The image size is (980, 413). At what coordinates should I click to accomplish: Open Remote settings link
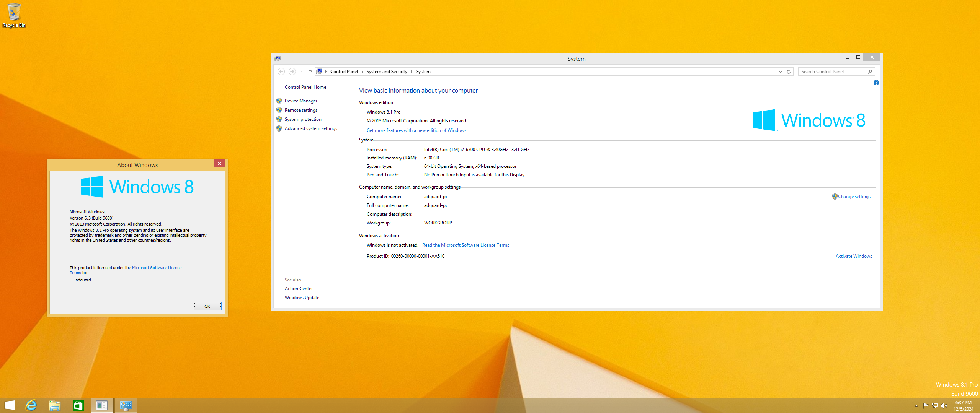click(x=301, y=110)
